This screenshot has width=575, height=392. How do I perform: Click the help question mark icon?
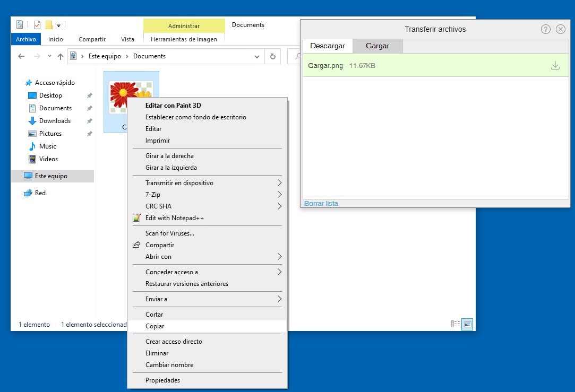pos(545,29)
